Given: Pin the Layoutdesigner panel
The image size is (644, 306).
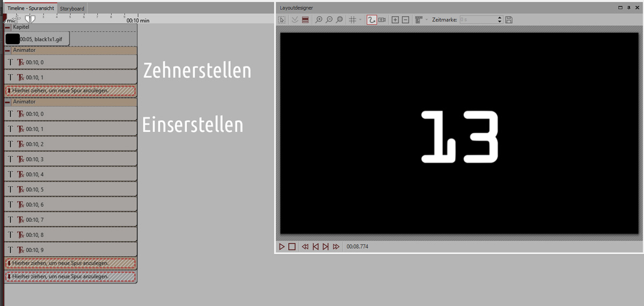Looking at the screenshot, I should tap(628, 8).
